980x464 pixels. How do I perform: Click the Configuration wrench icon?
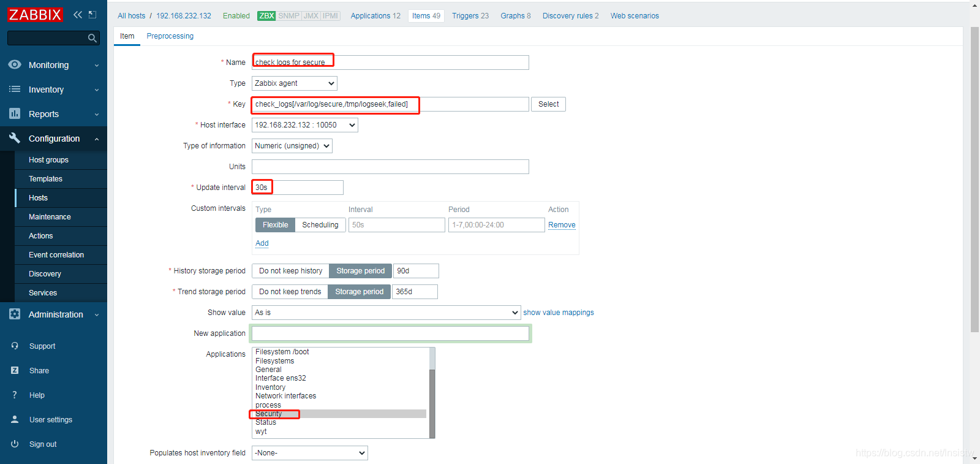(15, 139)
